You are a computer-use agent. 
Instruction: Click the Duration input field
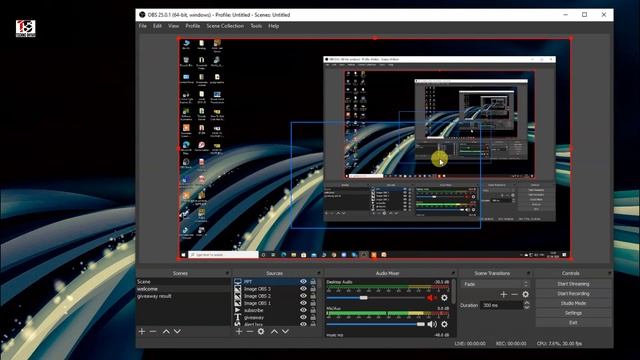[x=501, y=305]
